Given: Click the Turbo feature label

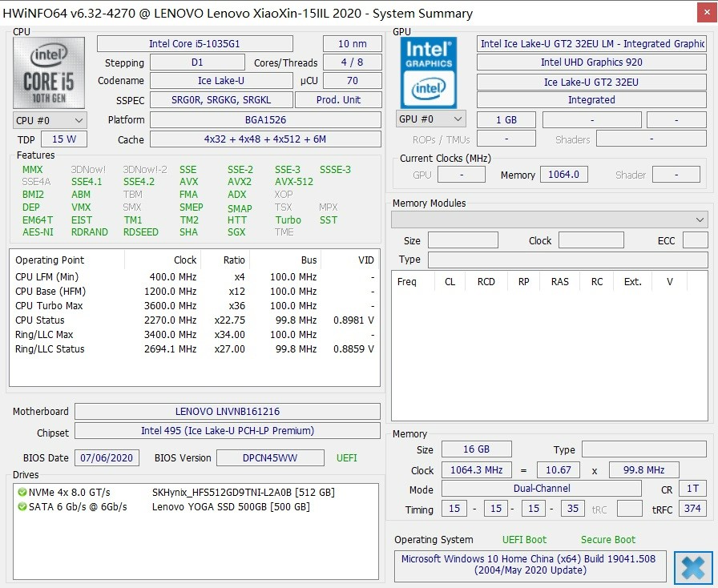Looking at the screenshot, I should (288, 219).
